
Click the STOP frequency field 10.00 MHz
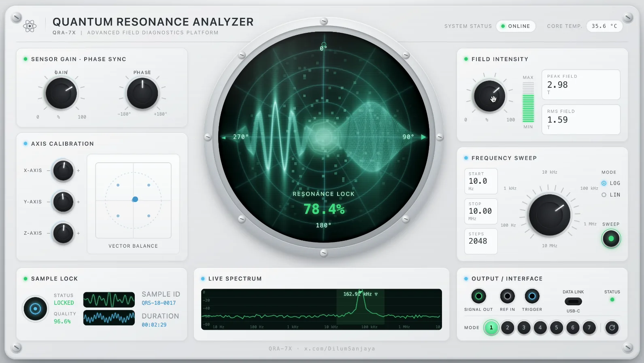coord(481,211)
